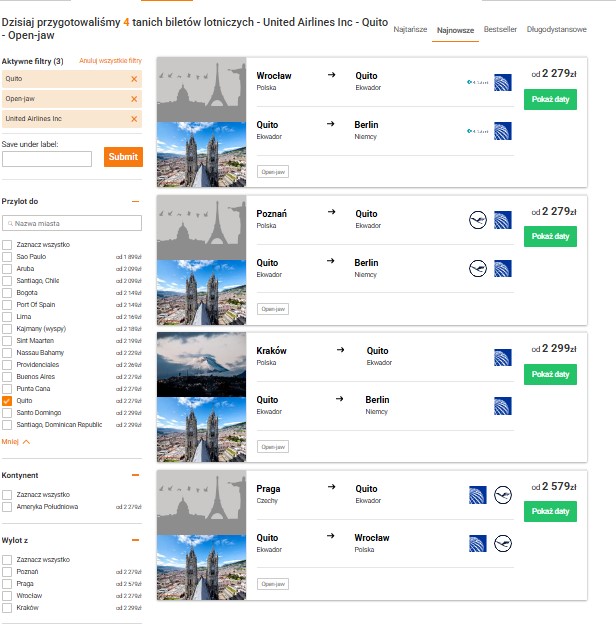The image size is (616, 625).
Task: Open the Bestseller sorting tab
Action: (500, 29)
